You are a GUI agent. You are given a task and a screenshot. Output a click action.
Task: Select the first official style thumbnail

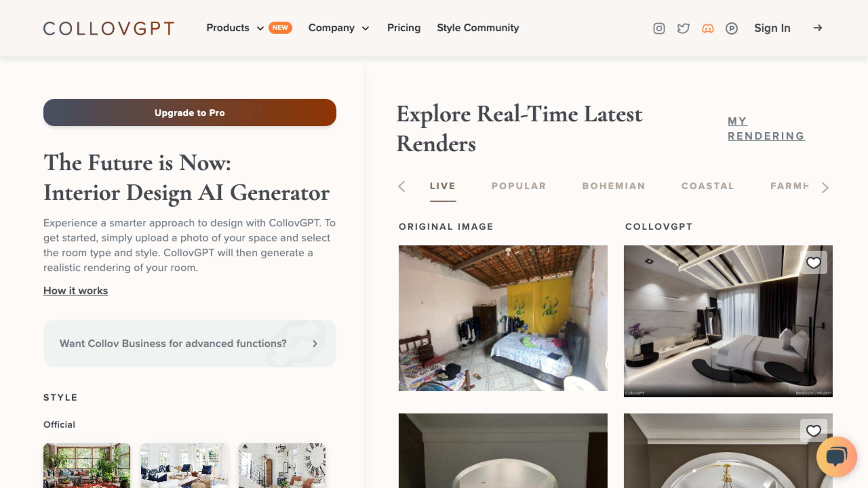click(87, 465)
